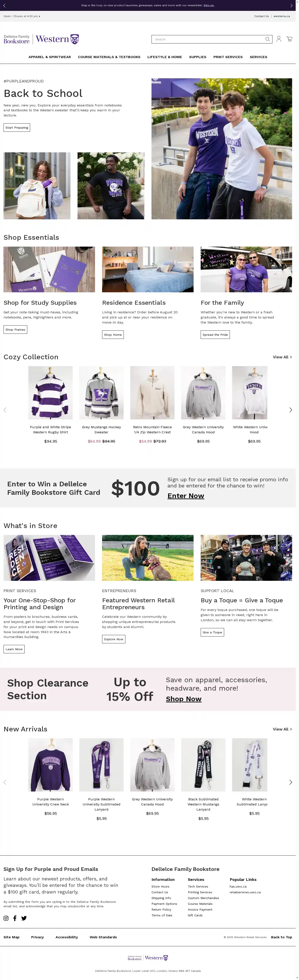The width and height of the screenshot is (299, 980).
Task: Click the search magnifier icon
Action: click(x=268, y=39)
